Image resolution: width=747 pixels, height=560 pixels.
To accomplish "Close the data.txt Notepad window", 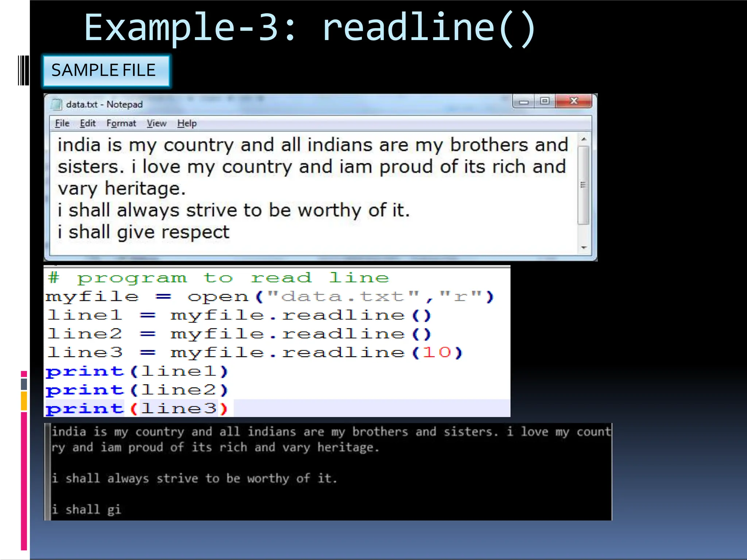I will tap(573, 101).
